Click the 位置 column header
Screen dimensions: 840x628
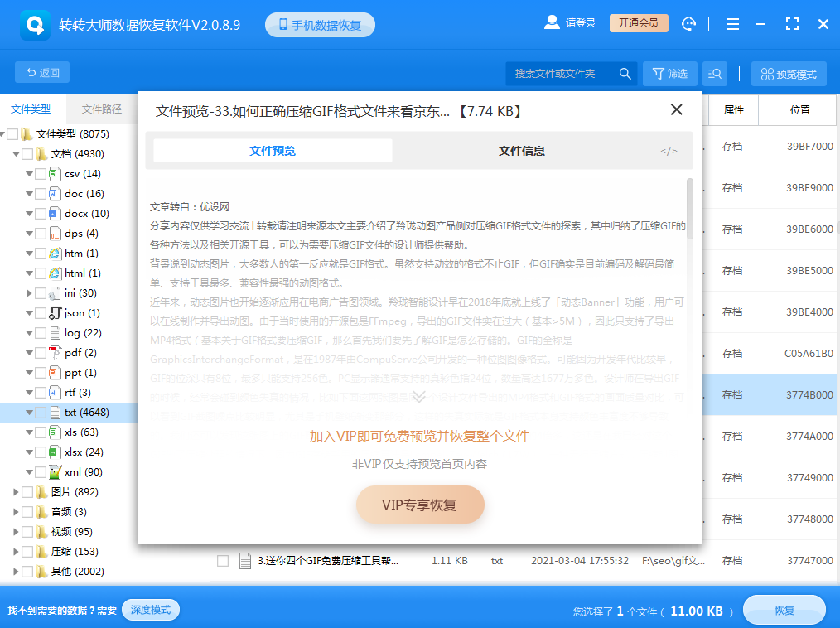799,110
